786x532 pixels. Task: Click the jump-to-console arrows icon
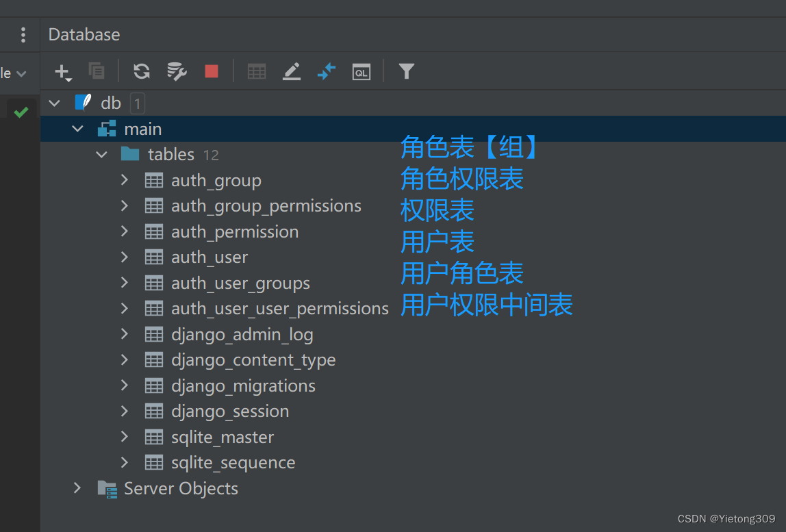tap(327, 71)
